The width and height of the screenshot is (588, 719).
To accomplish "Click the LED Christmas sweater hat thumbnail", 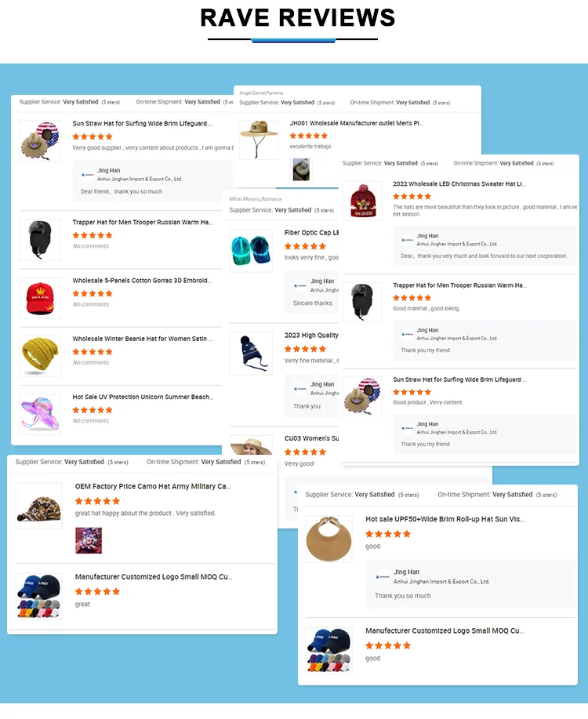I will pyautogui.click(x=362, y=201).
